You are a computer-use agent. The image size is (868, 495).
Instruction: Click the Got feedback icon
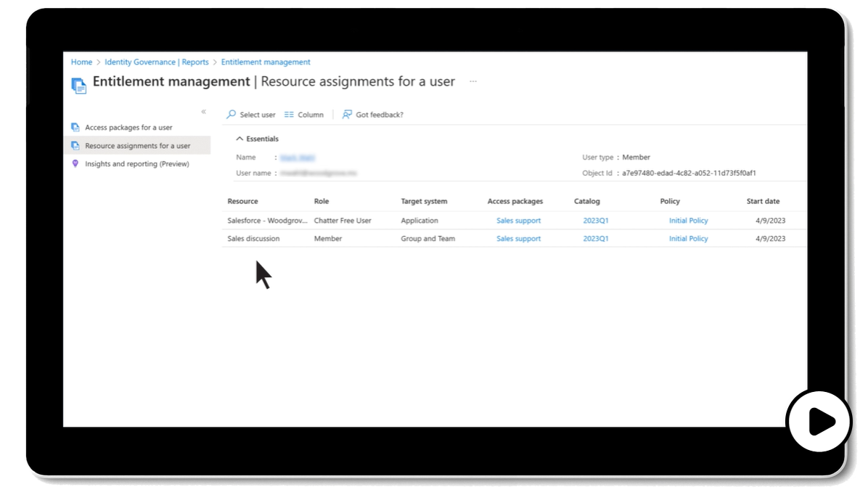pyautogui.click(x=348, y=115)
